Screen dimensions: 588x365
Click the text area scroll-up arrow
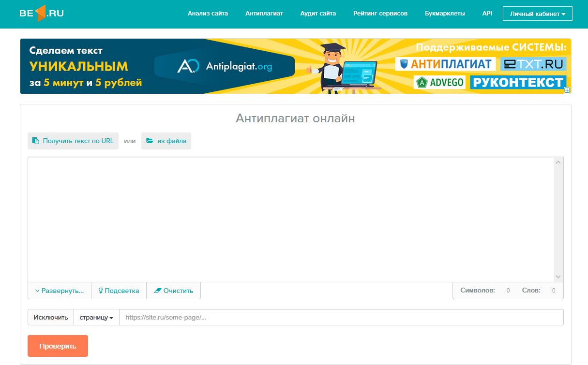point(558,162)
